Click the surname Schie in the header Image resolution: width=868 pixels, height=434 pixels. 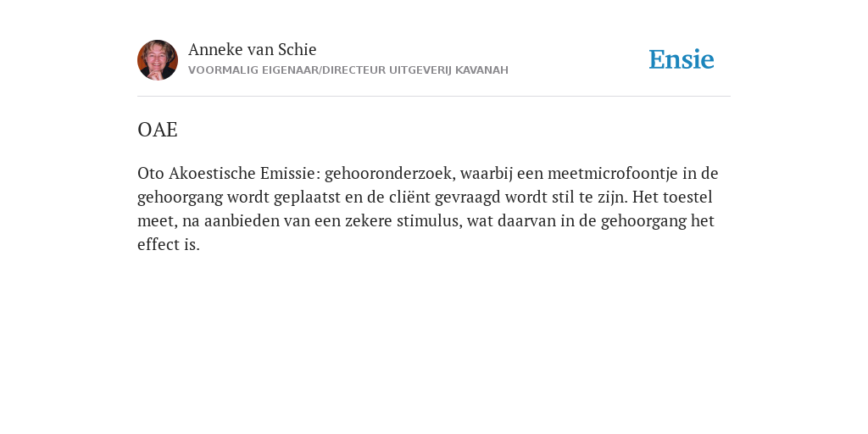pyautogui.click(x=298, y=49)
